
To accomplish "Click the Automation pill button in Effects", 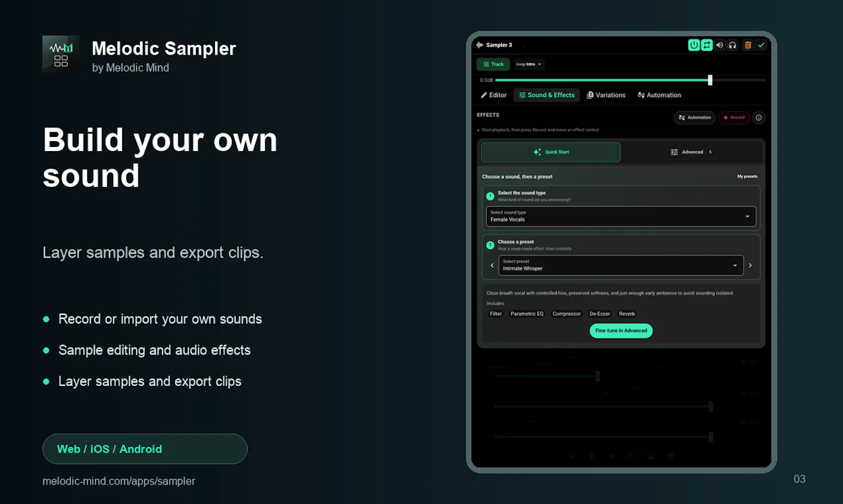I will coord(694,117).
